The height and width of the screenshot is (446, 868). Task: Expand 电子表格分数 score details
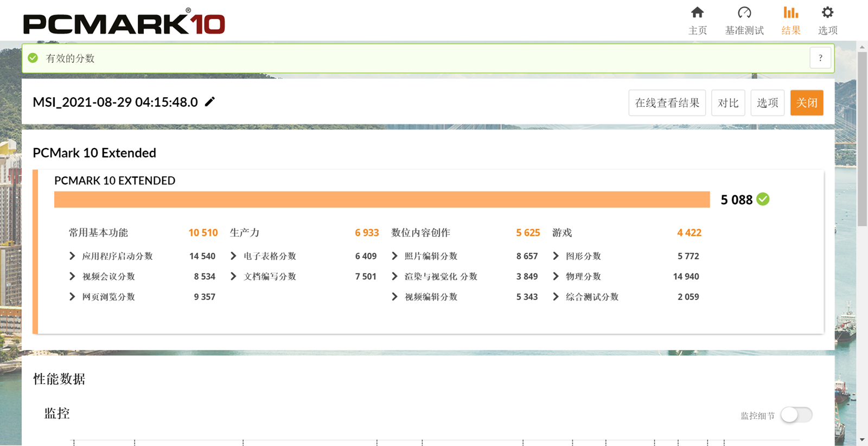[233, 256]
